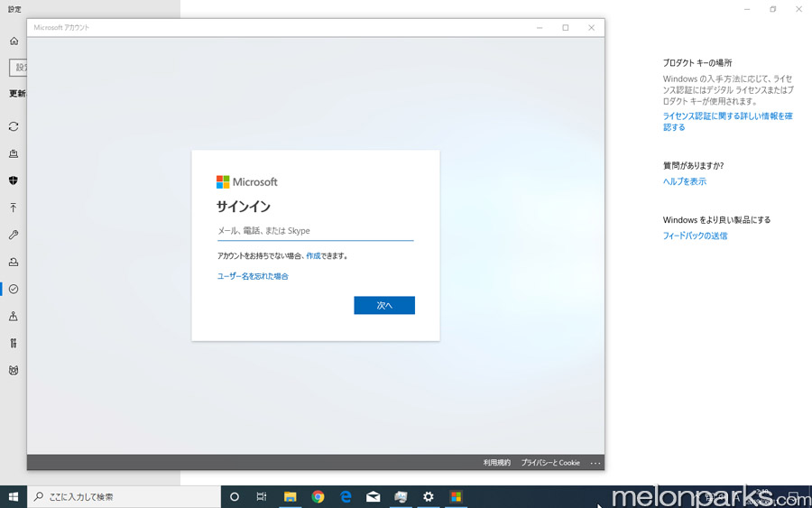Open Backup upward-arrow icon in sidebar
Screen dimensions: 812x508
(14, 208)
